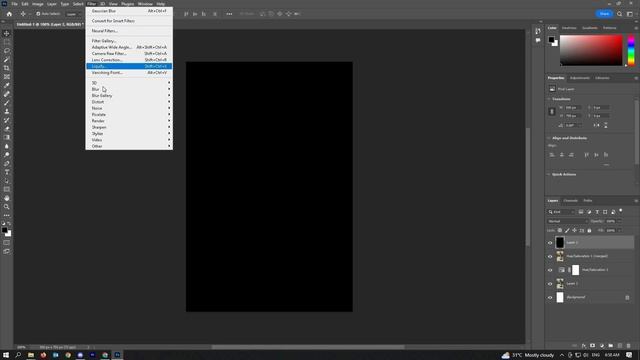
Task: Hide the Background layer
Action: click(550, 298)
